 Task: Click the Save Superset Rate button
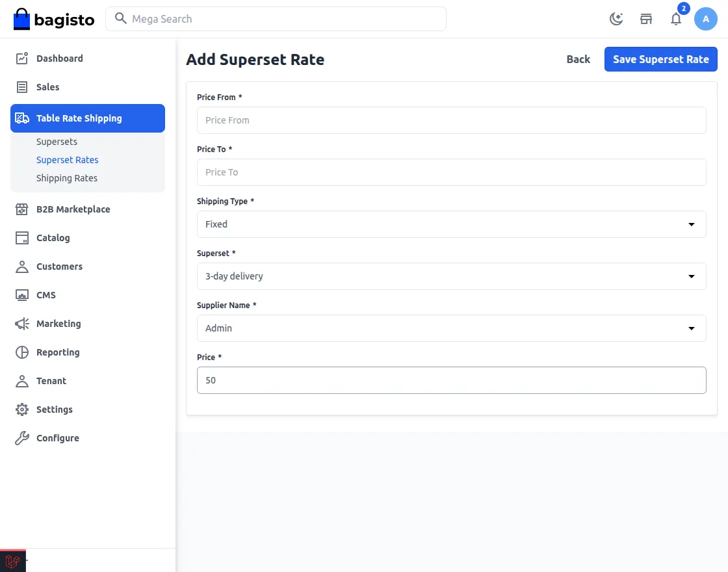(660, 58)
